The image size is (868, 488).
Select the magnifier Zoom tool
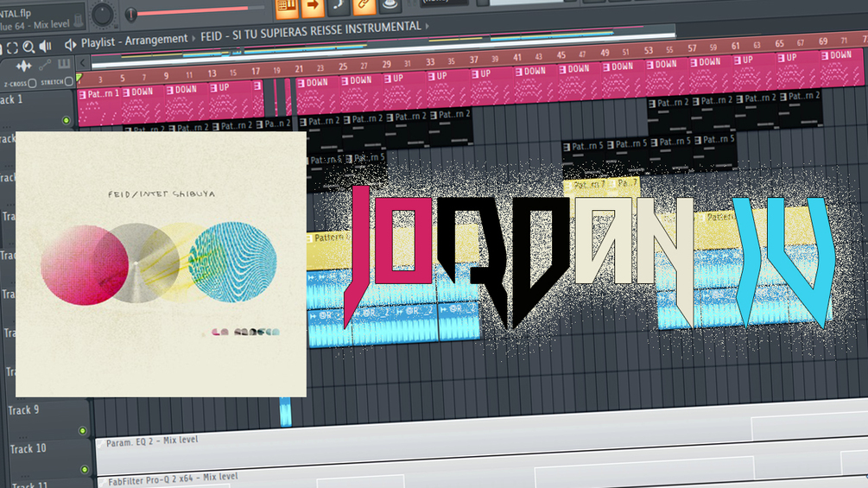[29, 48]
